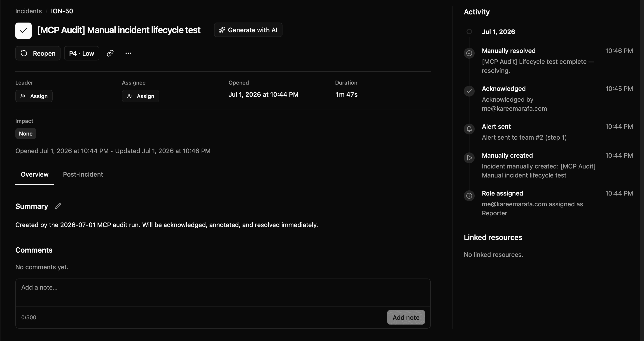The width and height of the screenshot is (644, 341).
Task: Click the Acknowledged checkmark activity icon
Action: pos(469,91)
